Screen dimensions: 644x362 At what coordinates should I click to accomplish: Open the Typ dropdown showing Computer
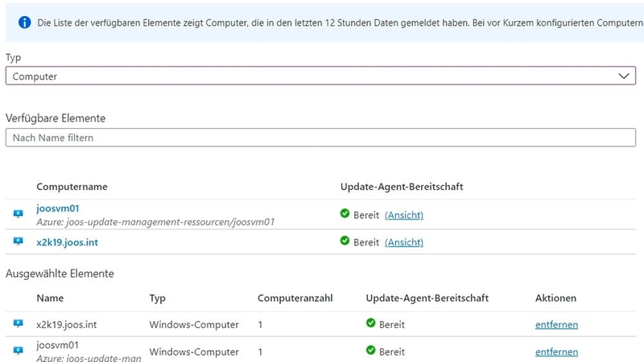[314, 76]
